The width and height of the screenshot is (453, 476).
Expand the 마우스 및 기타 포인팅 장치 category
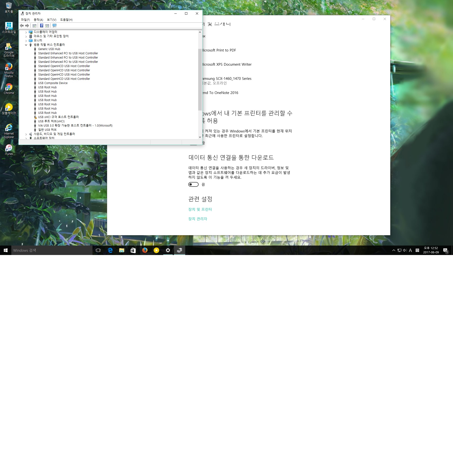point(26,37)
